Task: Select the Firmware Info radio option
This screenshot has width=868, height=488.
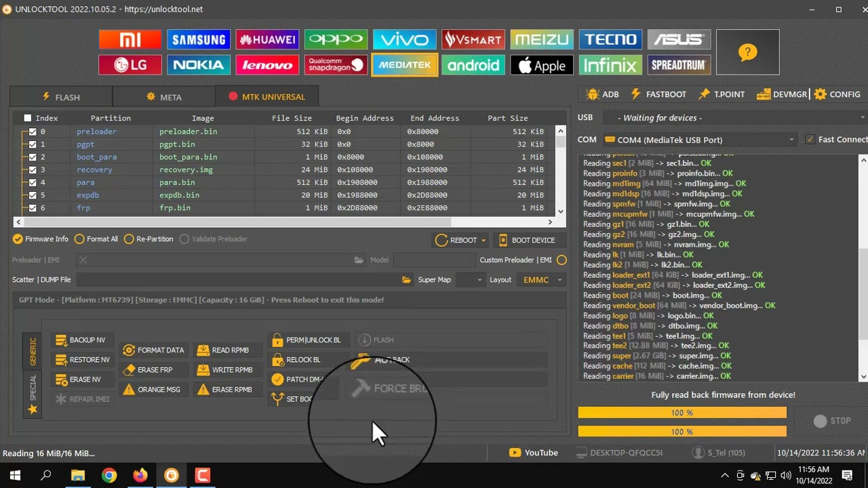Action: click(x=41, y=239)
